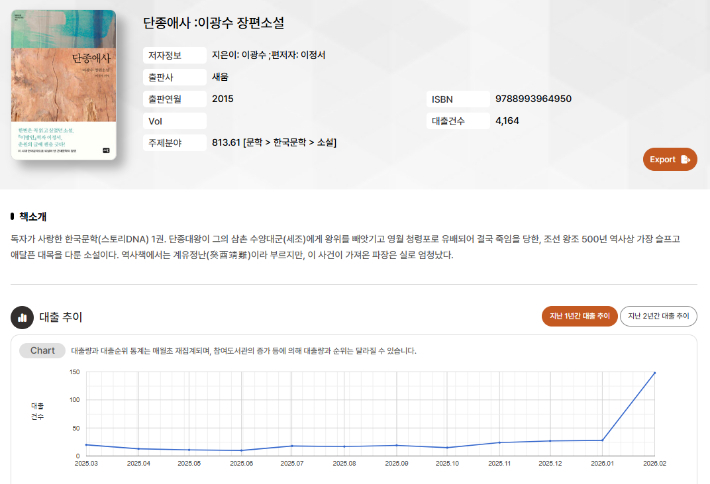Click the ISBN label

tap(458, 99)
